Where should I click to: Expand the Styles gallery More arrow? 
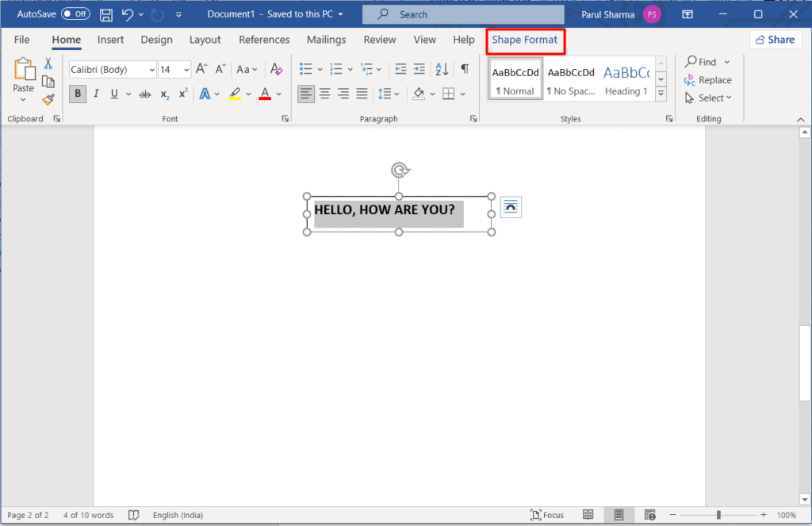(x=661, y=94)
